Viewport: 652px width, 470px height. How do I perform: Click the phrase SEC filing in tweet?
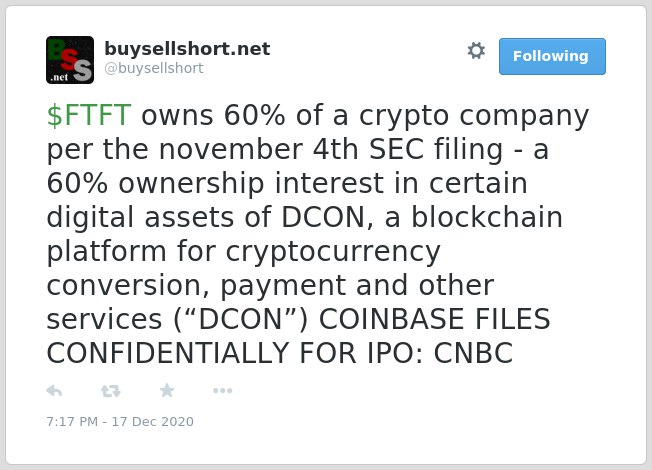pyautogui.click(x=436, y=149)
